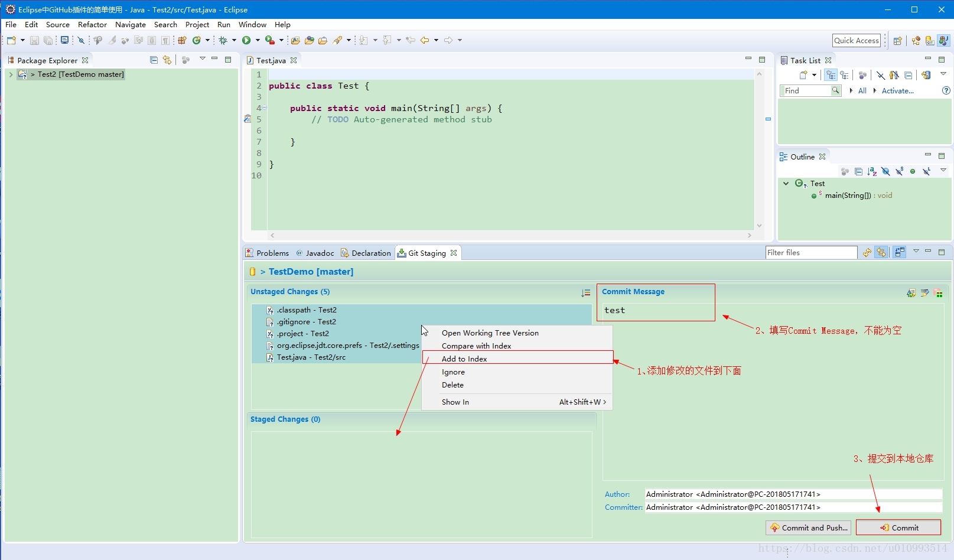This screenshot has height=560, width=954.
Task: Click Activate... link in Task List
Action: [x=897, y=91]
